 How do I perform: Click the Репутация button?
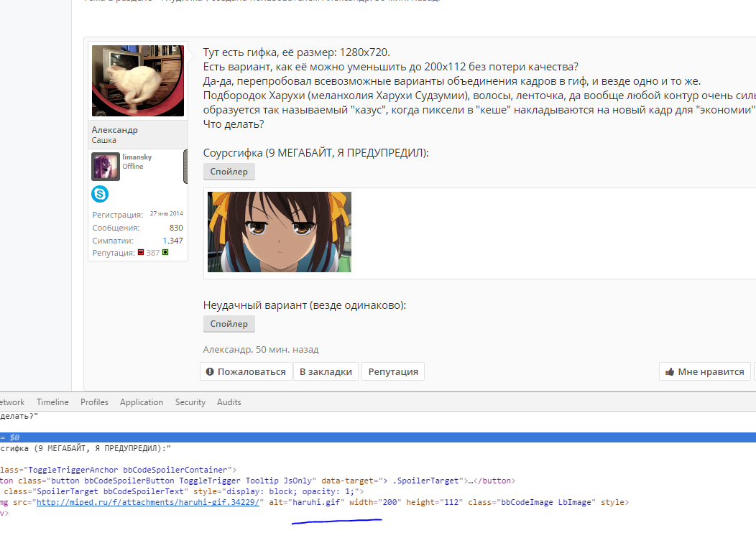point(393,371)
